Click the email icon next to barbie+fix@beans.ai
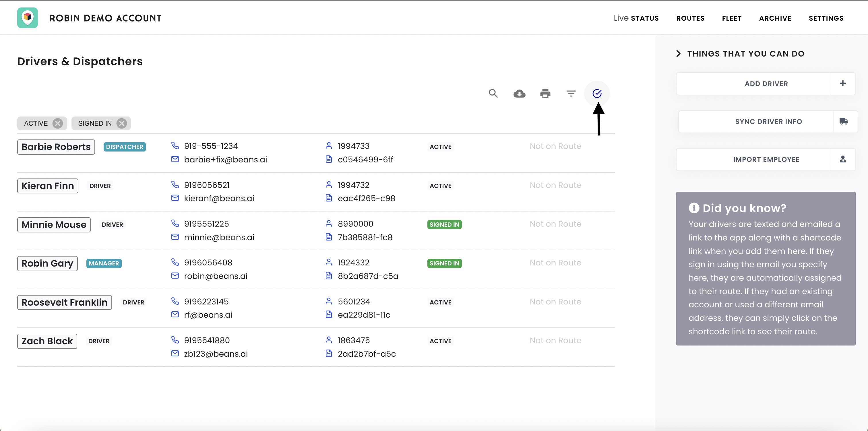The width and height of the screenshot is (868, 431). 175,159
